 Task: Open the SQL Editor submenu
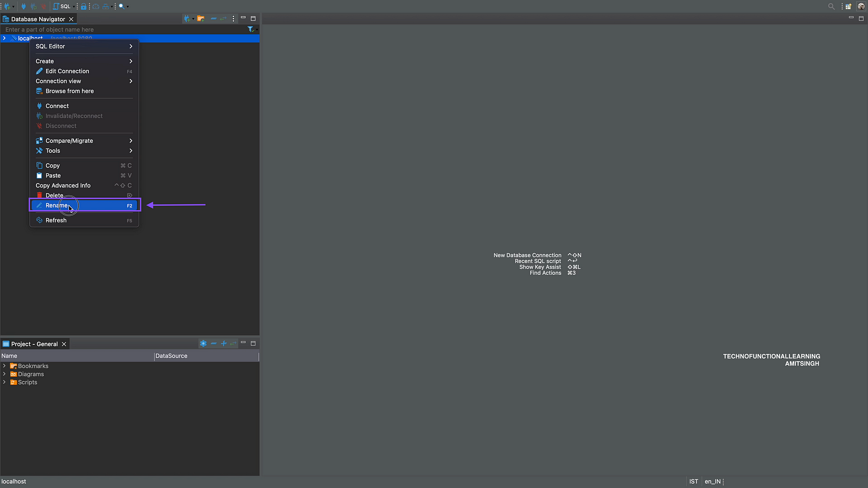tap(84, 46)
